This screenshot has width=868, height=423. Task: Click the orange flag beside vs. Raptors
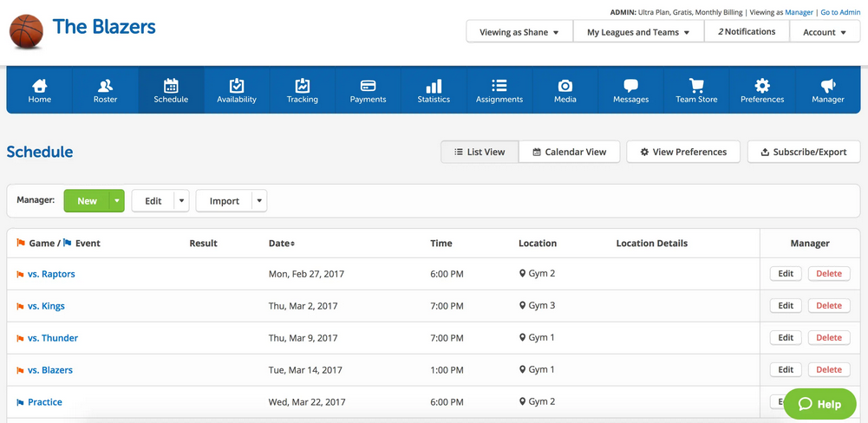tap(20, 274)
